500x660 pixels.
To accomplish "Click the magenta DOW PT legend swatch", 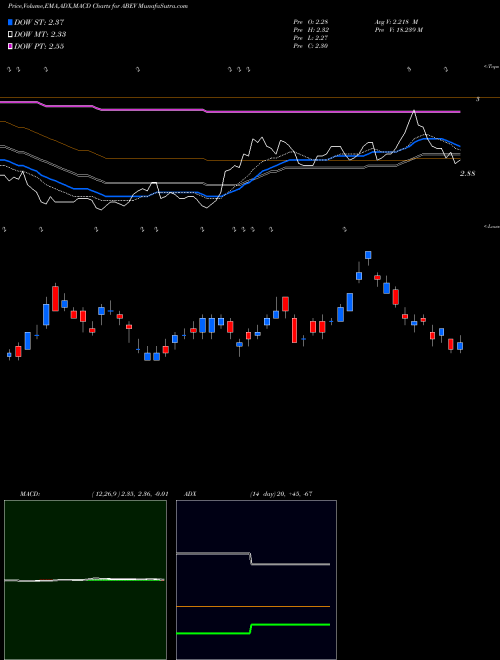I will (10, 46).
